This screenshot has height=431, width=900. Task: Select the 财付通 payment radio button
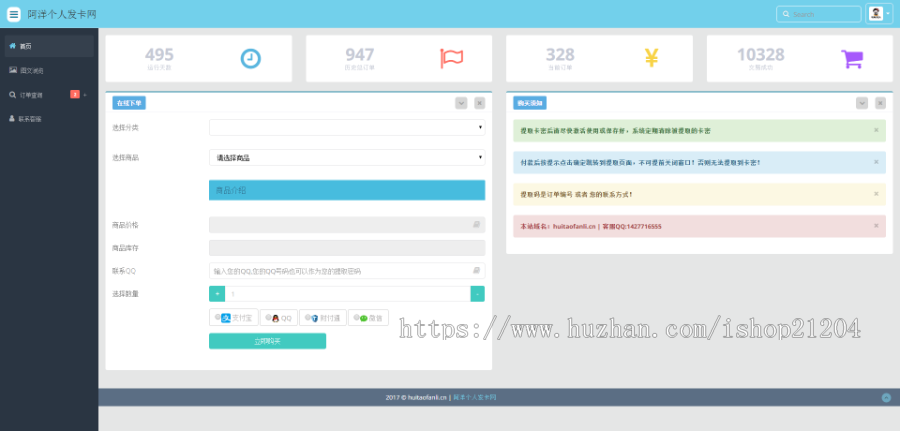[x=308, y=317]
